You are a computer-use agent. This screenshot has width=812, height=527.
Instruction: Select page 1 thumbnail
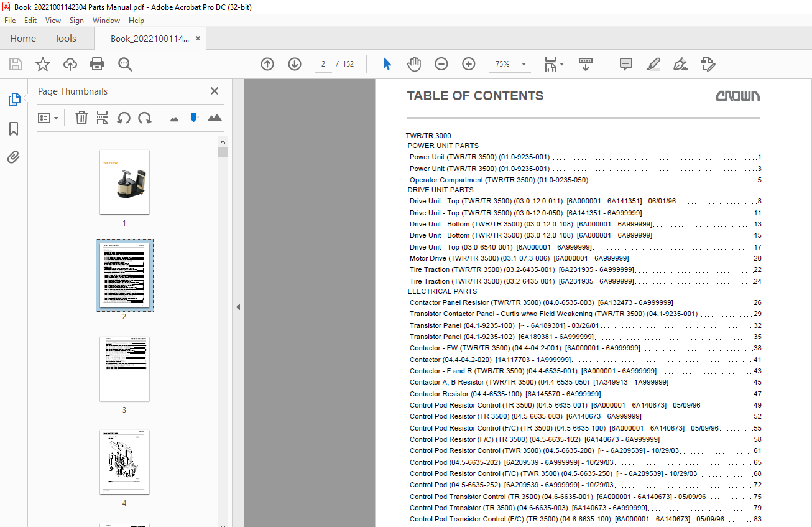124,182
